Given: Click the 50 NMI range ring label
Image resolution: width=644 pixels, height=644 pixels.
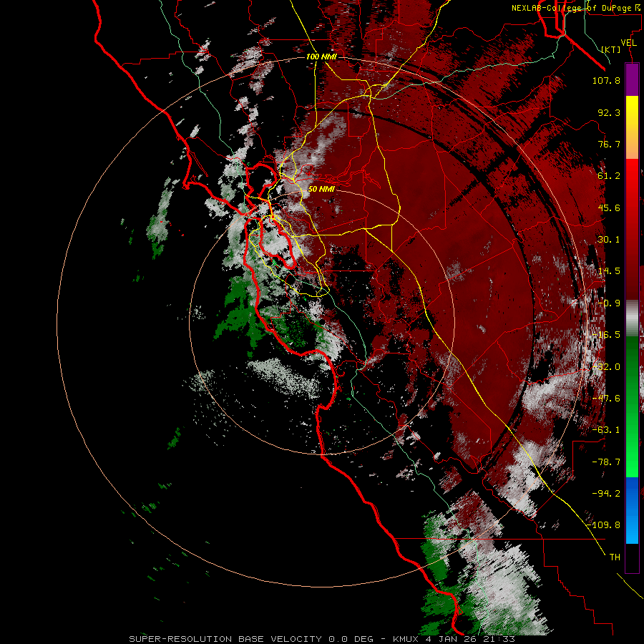Looking at the screenshot, I should [321, 189].
